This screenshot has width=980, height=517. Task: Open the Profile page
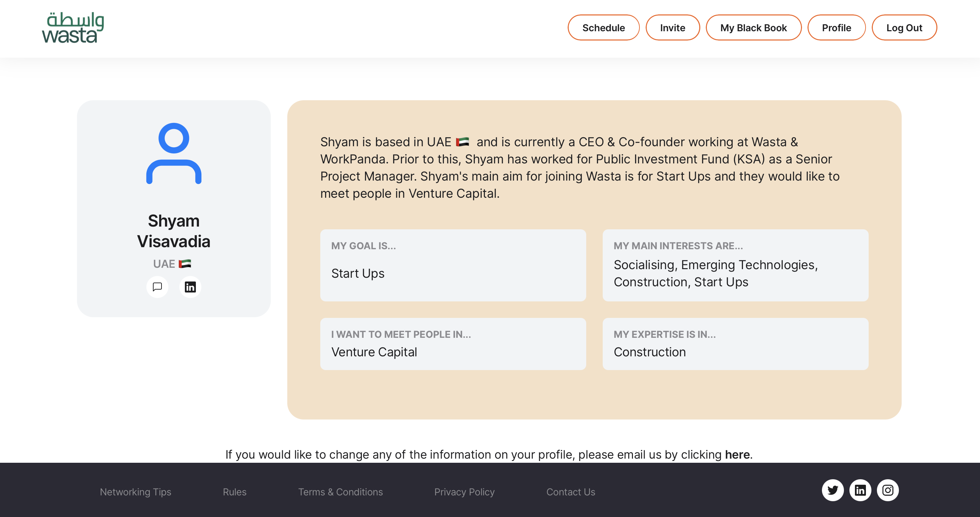tap(836, 28)
